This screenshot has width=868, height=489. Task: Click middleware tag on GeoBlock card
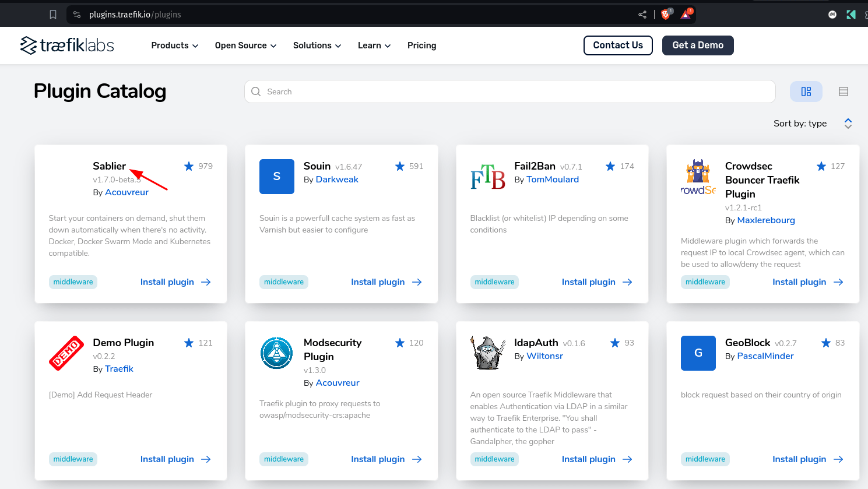tap(705, 459)
